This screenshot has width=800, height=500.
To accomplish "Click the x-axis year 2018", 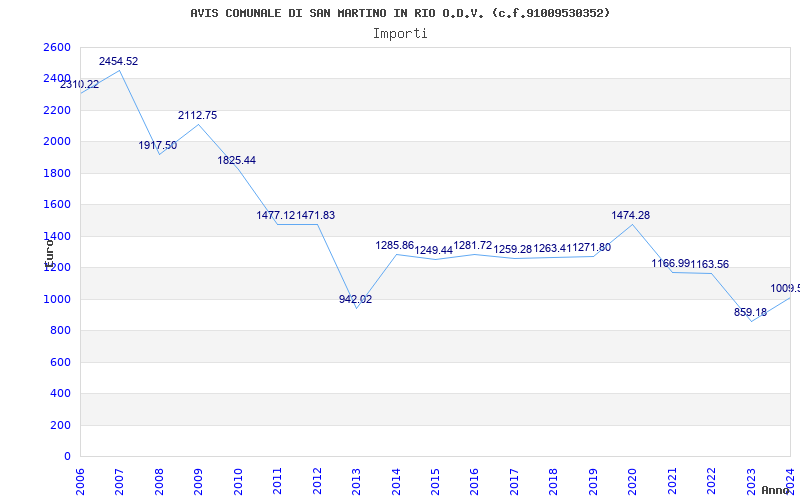I will (x=554, y=481).
